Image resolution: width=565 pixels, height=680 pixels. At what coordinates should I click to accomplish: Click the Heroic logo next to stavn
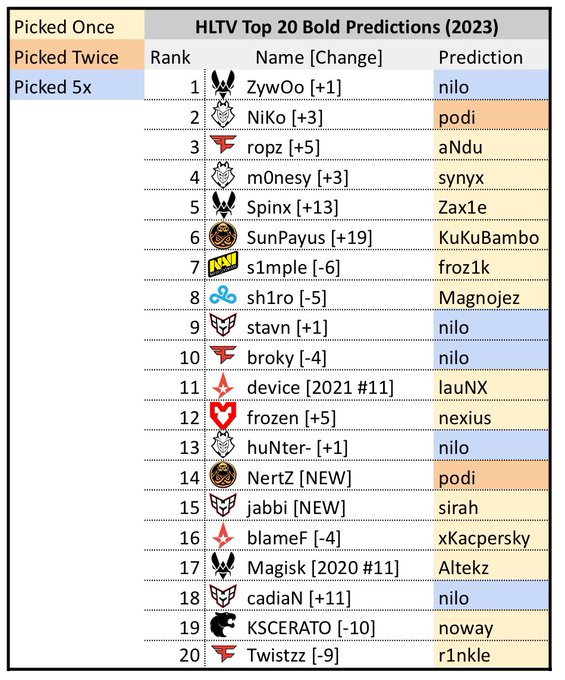[223, 325]
